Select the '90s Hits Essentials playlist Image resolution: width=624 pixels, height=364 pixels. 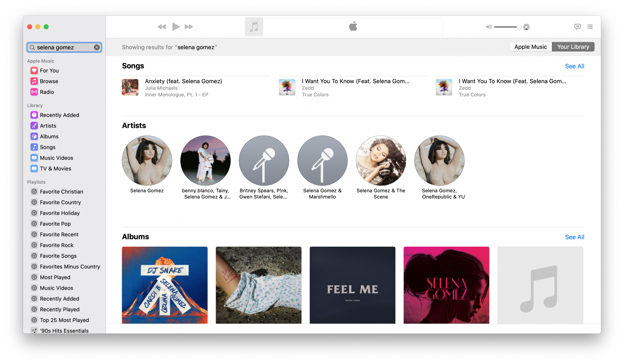click(64, 330)
